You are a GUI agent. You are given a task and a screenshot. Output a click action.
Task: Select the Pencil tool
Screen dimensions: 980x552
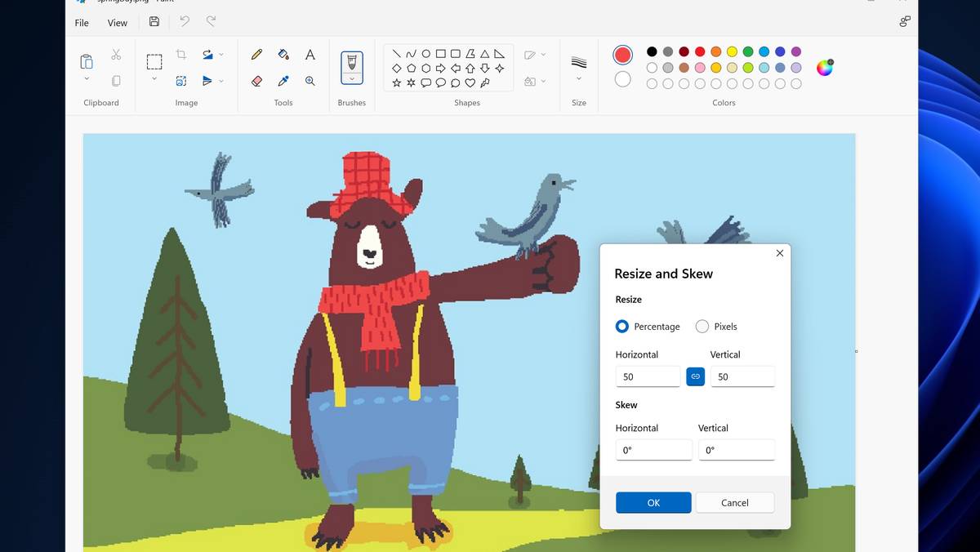256,55
